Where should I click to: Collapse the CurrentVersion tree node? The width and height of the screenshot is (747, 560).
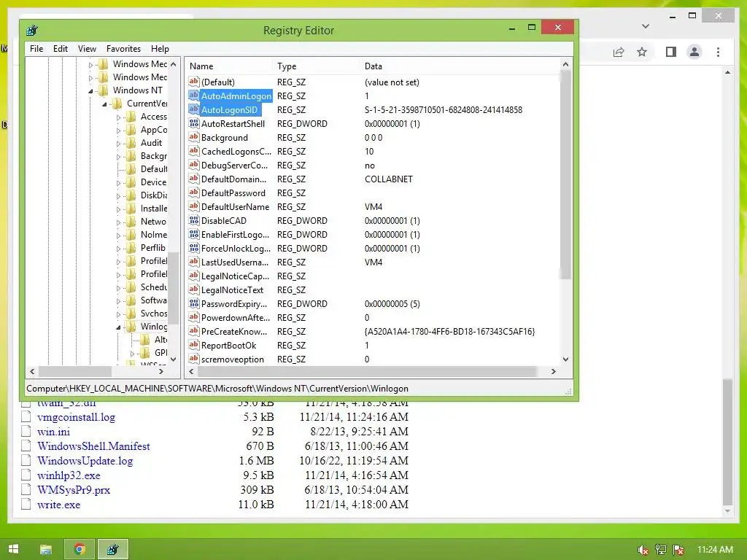click(105, 104)
